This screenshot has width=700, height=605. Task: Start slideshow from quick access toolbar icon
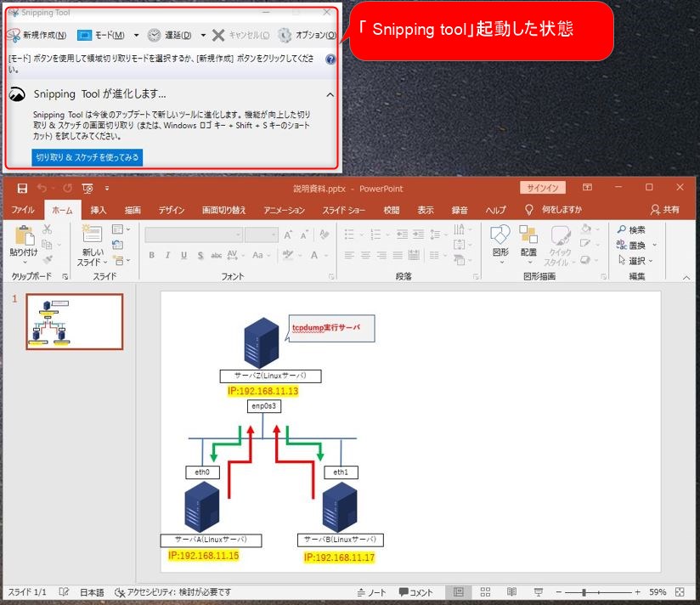(x=87, y=189)
